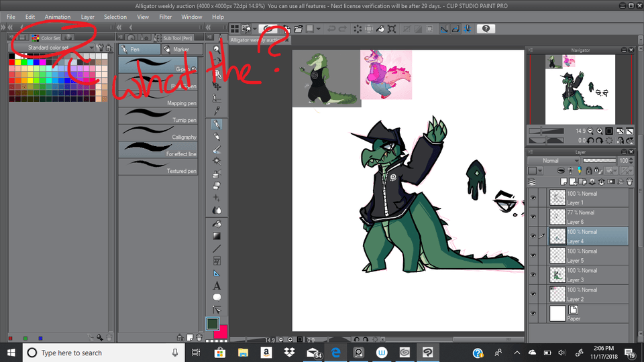This screenshot has width=644, height=362.
Task: Select the Turnip pen preset
Action: tap(158, 114)
